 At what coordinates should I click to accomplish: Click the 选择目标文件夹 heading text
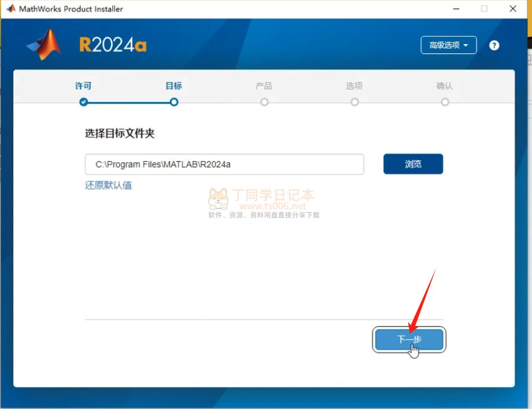[x=119, y=133]
